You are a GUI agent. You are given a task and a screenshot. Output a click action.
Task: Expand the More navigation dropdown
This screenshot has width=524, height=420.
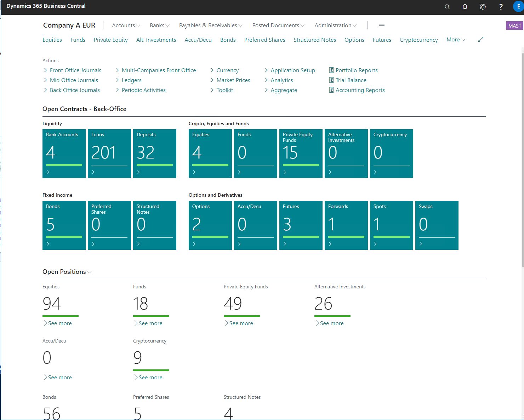coord(456,40)
